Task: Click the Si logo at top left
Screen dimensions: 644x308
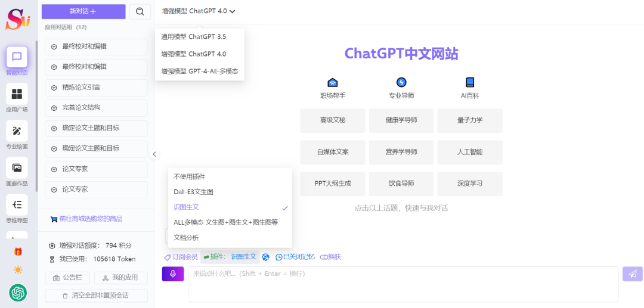Action: click(x=18, y=19)
